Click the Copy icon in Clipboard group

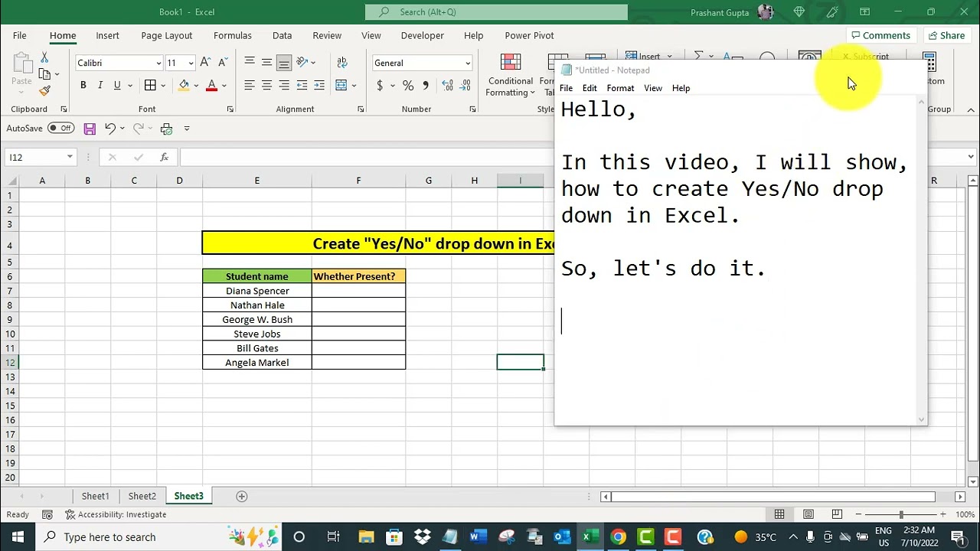[x=44, y=74]
